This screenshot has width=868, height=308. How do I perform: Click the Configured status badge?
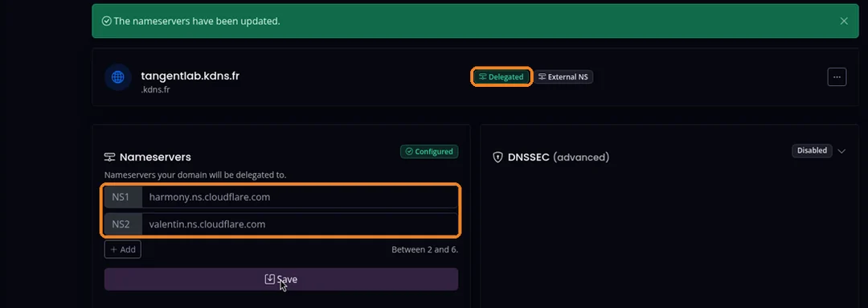tap(429, 151)
